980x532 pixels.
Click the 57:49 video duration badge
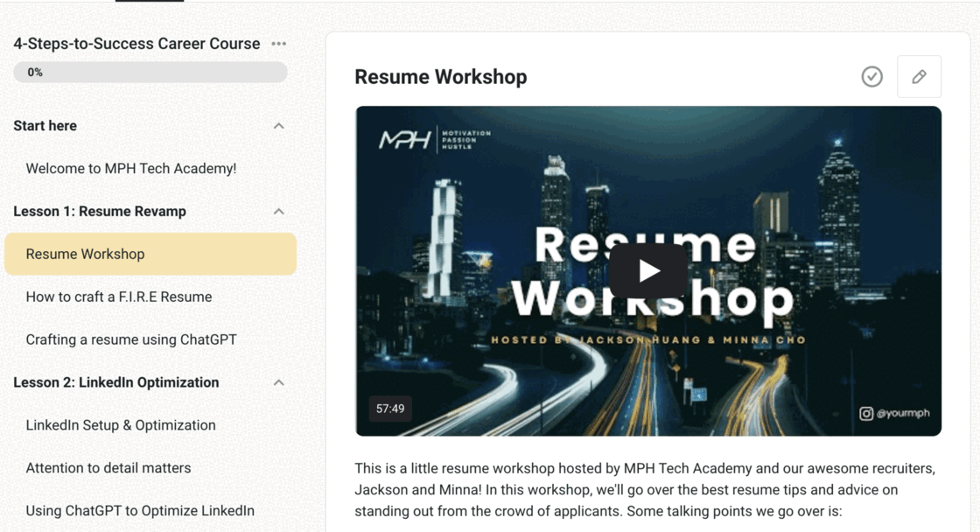click(x=390, y=409)
